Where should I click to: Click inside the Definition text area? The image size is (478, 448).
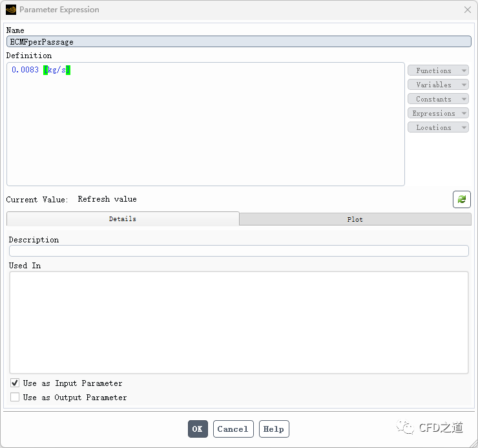[205, 124]
